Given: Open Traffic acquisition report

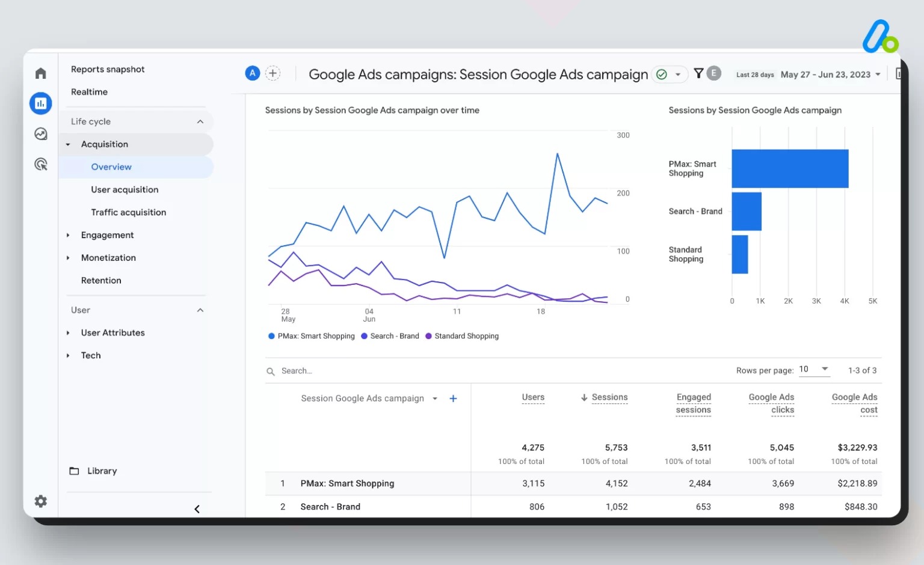Looking at the screenshot, I should (x=128, y=212).
